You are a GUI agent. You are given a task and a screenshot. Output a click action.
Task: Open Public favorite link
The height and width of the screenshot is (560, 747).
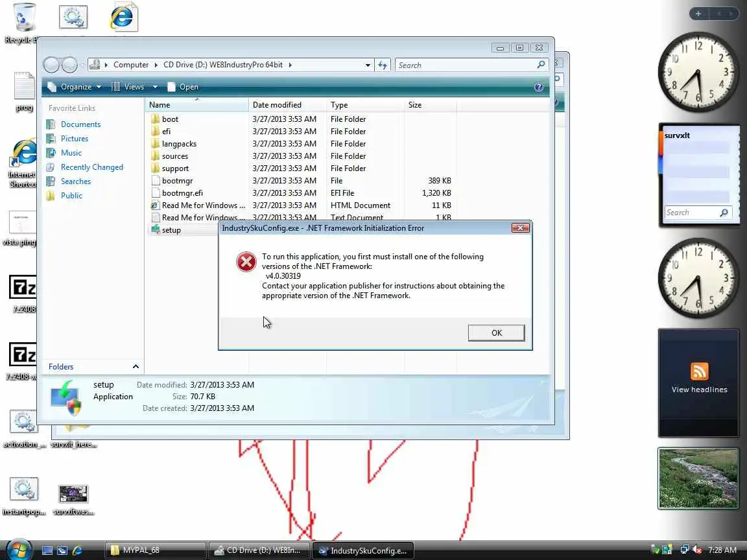(x=71, y=196)
